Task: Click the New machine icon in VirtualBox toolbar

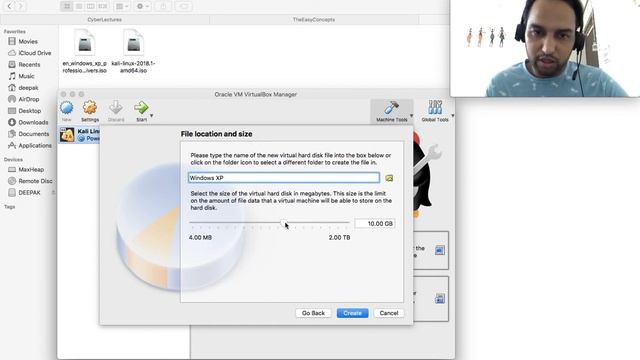Action: pos(67,108)
